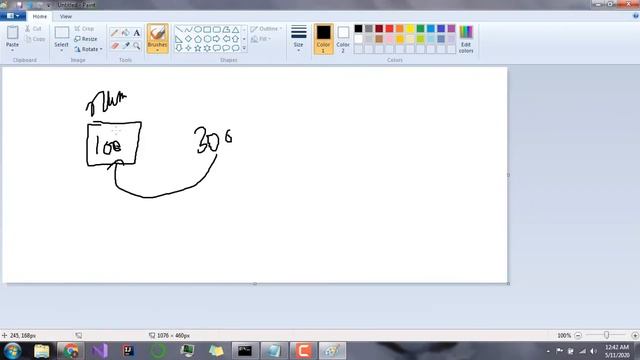
Task: Pick the black color swatch
Action: (x=358, y=29)
